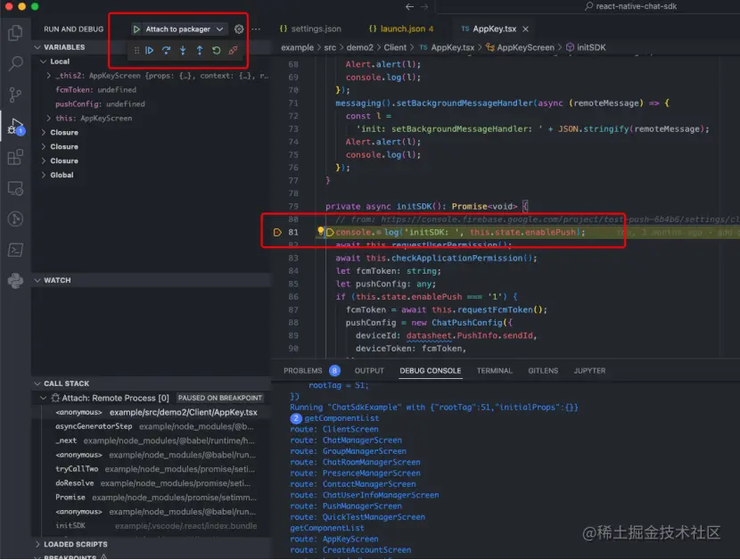
Task: Click the 'Client' breadcrumb segment
Action: [395, 47]
